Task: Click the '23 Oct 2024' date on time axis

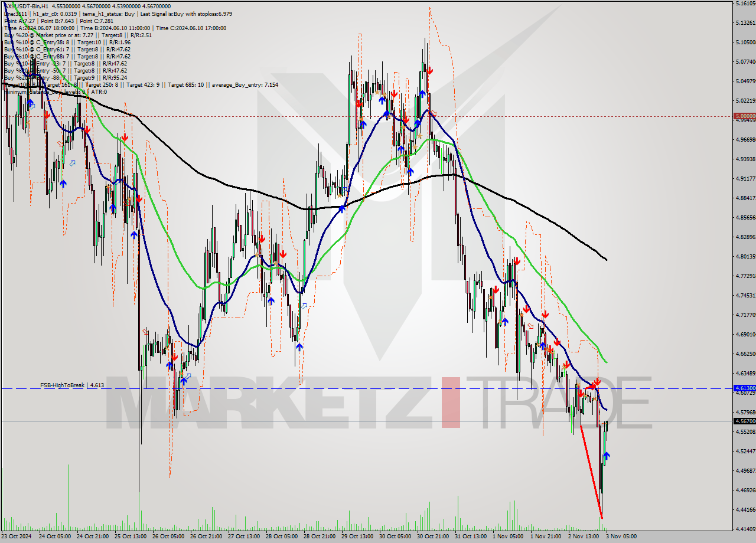Action: (x=16, y=537)
